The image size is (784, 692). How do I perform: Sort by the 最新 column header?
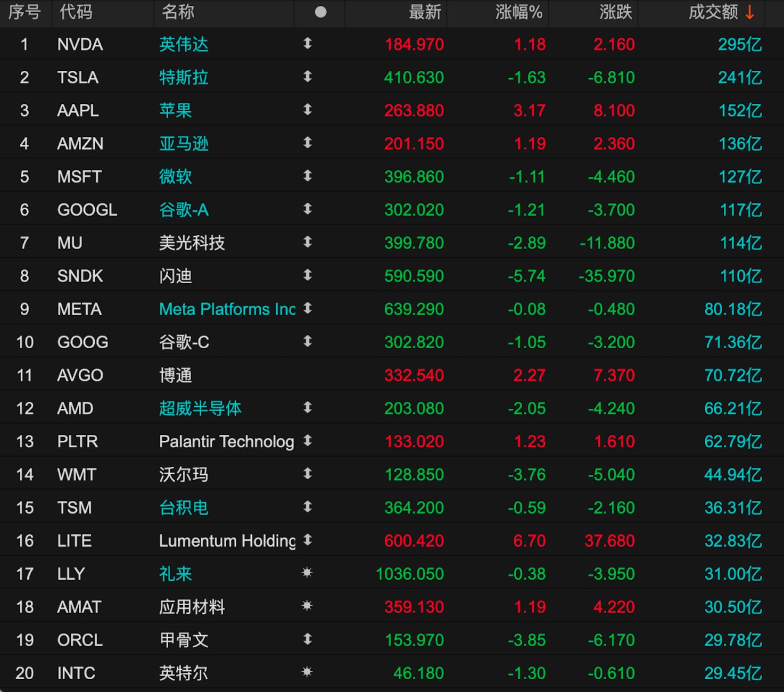click(425, 12)
